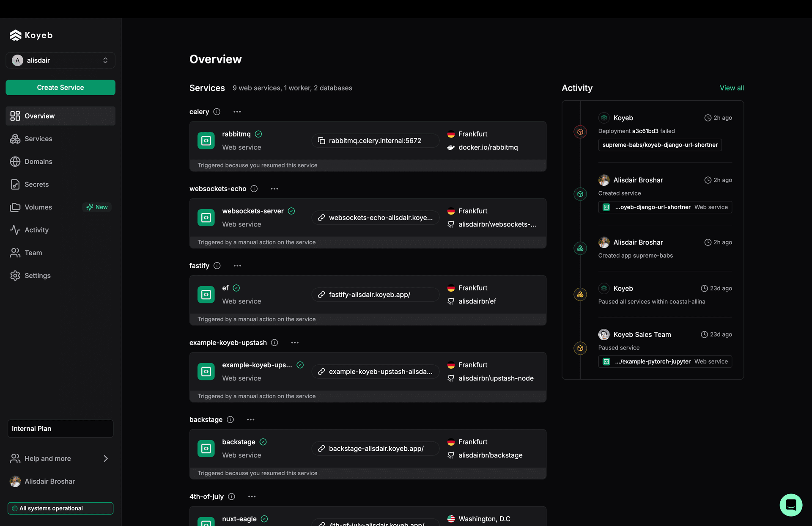Click Help and more in sidebar
This screenshot has width=812, height=526.
pos(60,458)
